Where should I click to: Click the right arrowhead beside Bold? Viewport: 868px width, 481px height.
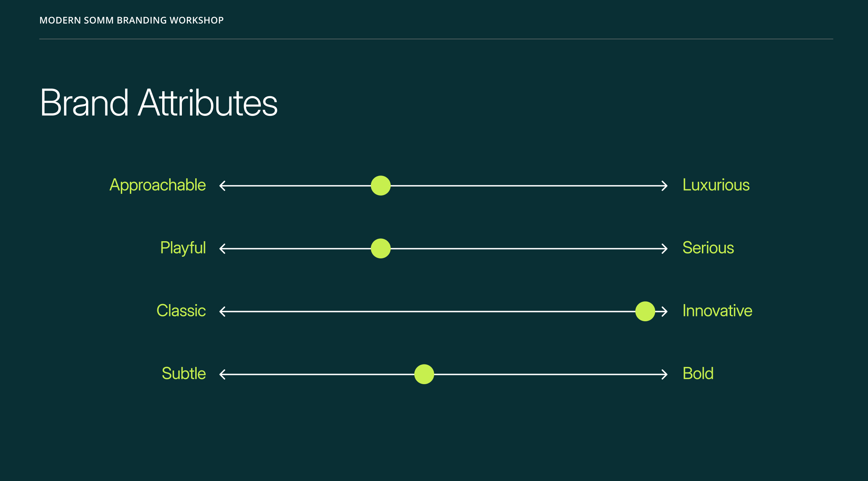tap(664, 374)
